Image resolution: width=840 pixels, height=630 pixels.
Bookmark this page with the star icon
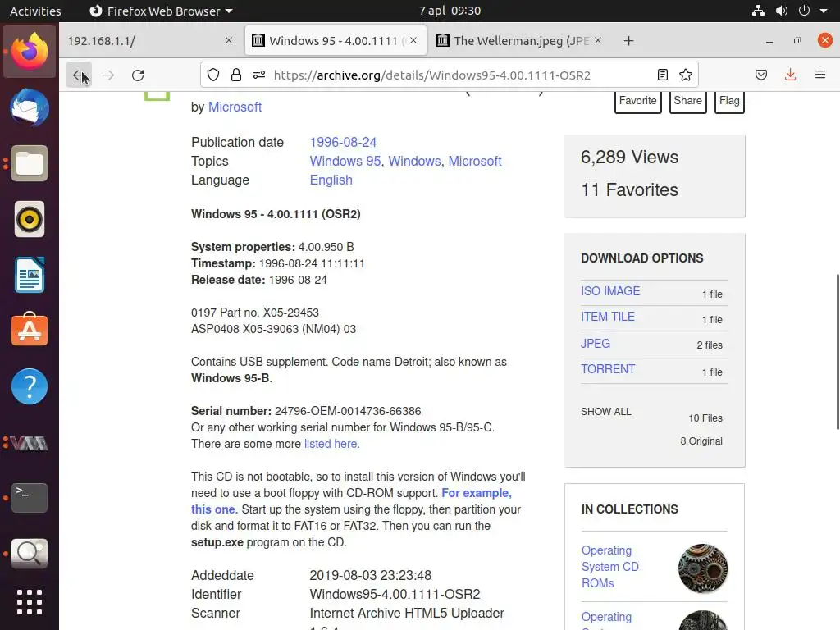(x=686, y=75)
